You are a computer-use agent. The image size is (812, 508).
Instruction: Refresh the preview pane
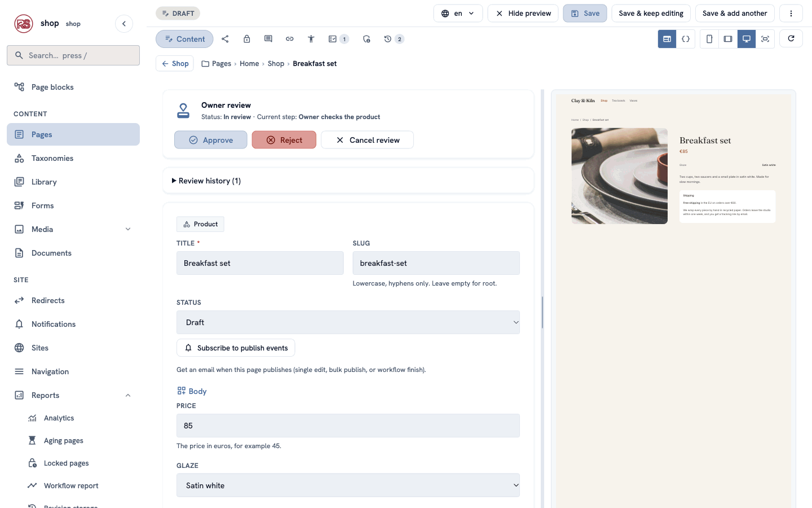tap(791, 38)
